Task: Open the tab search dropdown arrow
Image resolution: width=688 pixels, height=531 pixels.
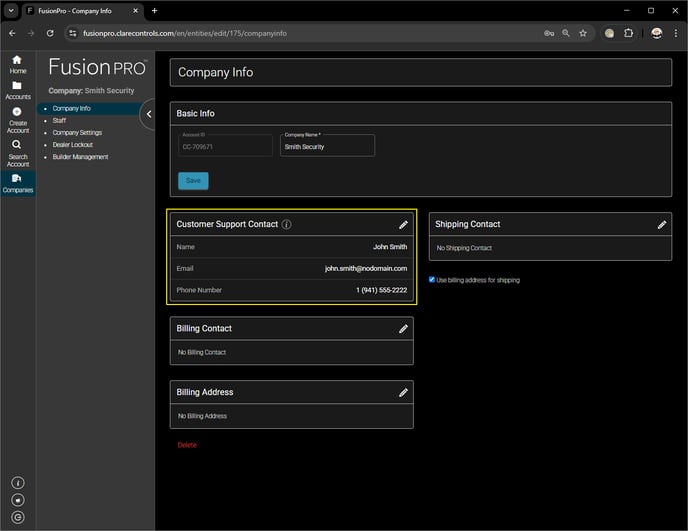Action: tap(11, 11)
